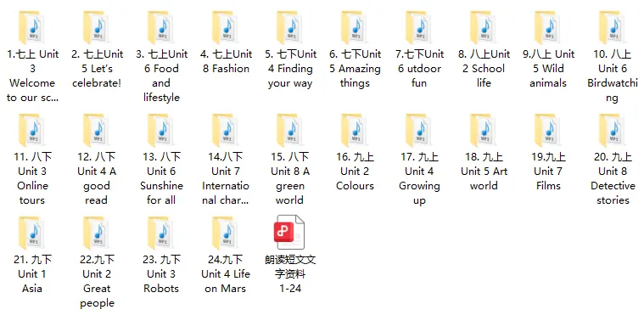Viewport: 644px width, 315px height.
Task: Select the red 朗读短文文字资料 1-24 document icon
Action: 290,233
